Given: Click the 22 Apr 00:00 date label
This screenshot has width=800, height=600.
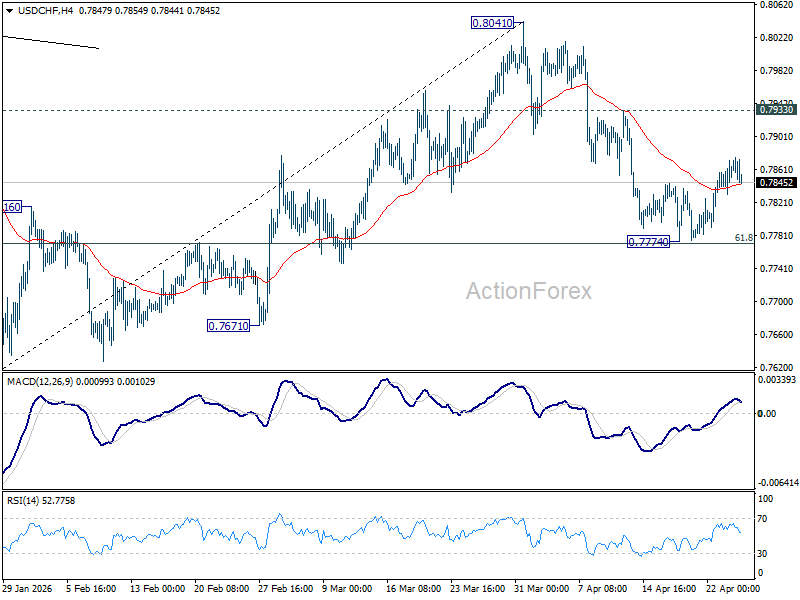Looking at the screenshot, I should 730,590.
